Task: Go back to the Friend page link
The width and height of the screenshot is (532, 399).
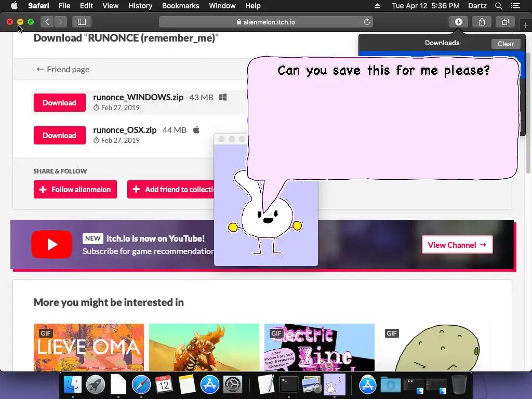Action: tap(63, 69)
